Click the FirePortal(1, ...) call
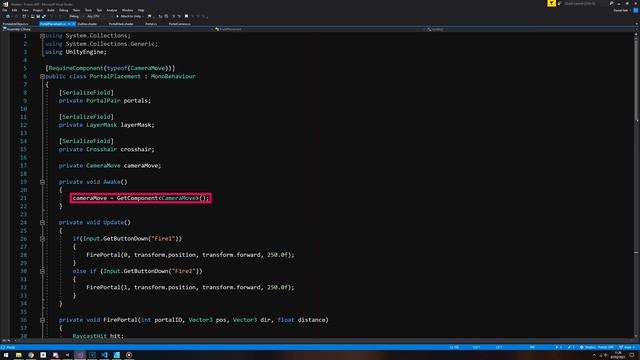Screen dimensions: 640x360 pos(190,287)
